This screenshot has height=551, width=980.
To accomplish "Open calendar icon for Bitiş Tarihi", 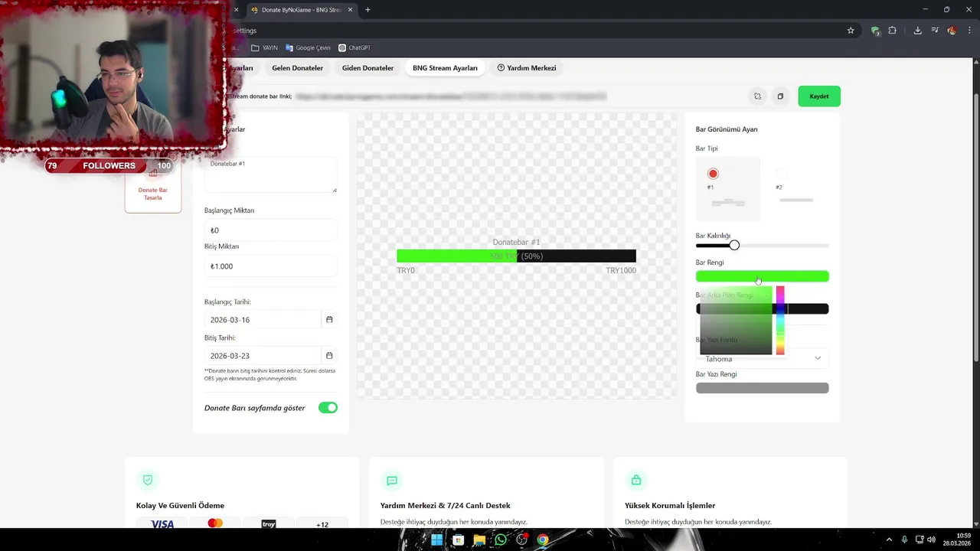I will [329, 356].
